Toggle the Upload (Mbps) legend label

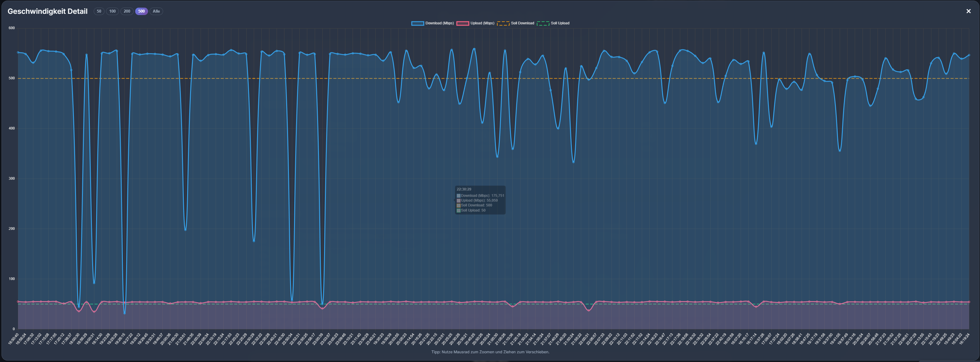482,23
